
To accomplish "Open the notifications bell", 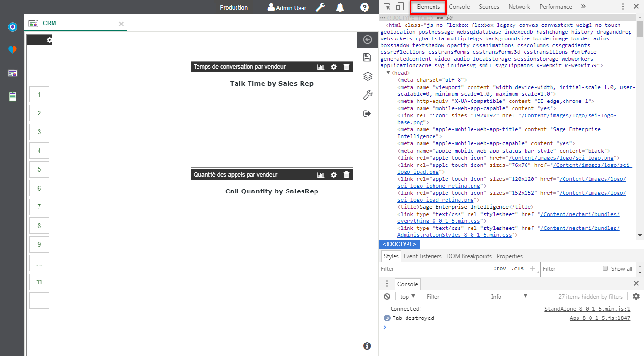I will click(340, 7).
